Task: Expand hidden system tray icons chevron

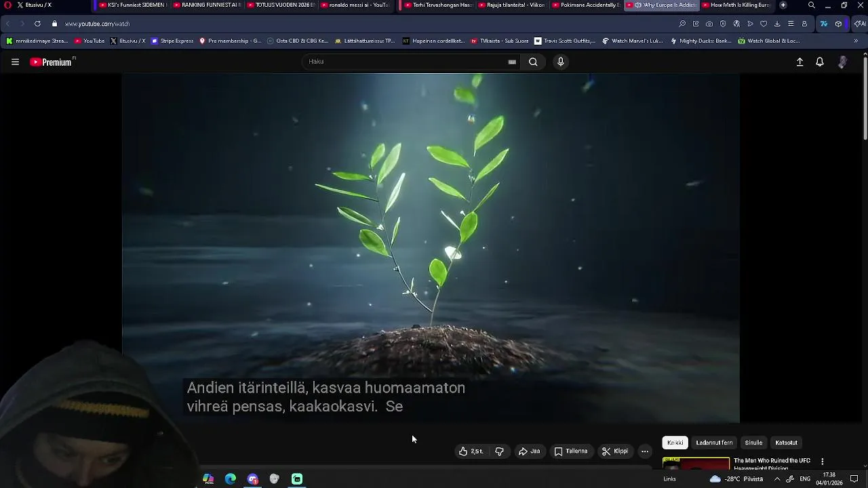Action: [777, 479]
